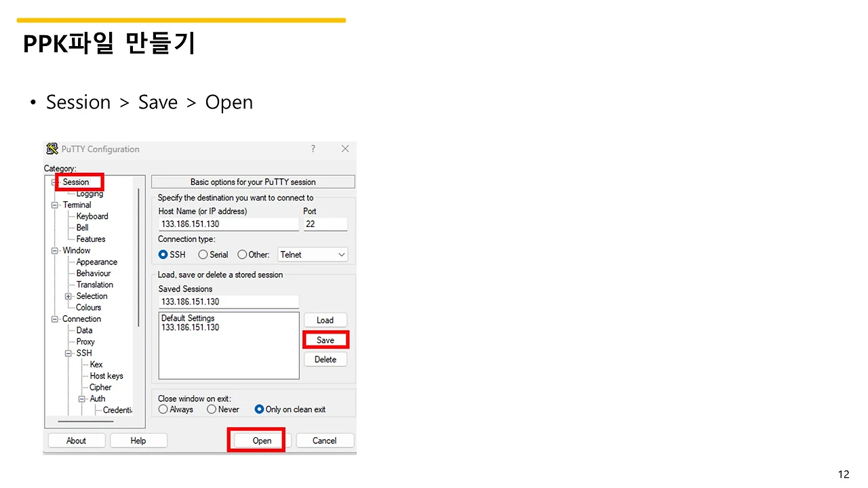Click the Port number field
The width and height of the screenshot is (868, 488).
coord(325,224)
